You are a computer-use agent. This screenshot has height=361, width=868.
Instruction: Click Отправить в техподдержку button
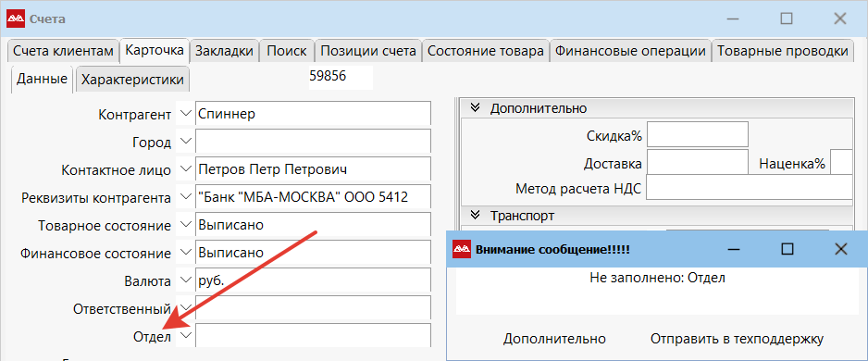pyautogui.click(x=737, y=339)
